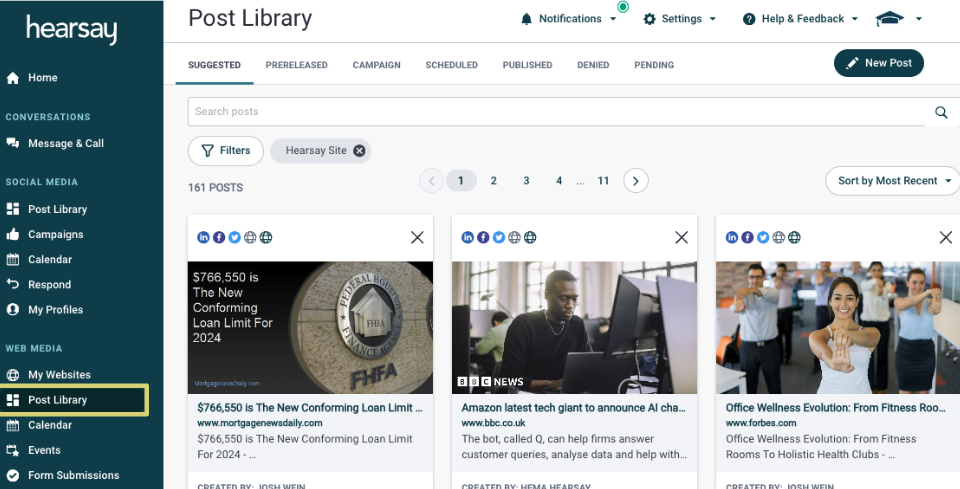Open the graduation cap account menu
Image resolution: width=960 pixels, height=489 pixels.
click(899, 19)
